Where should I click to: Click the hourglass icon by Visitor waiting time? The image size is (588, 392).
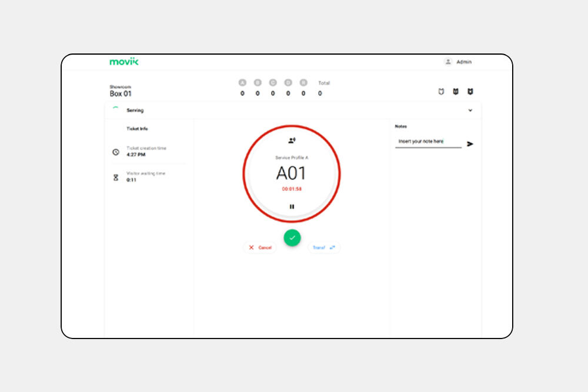[x=116, y=177]
